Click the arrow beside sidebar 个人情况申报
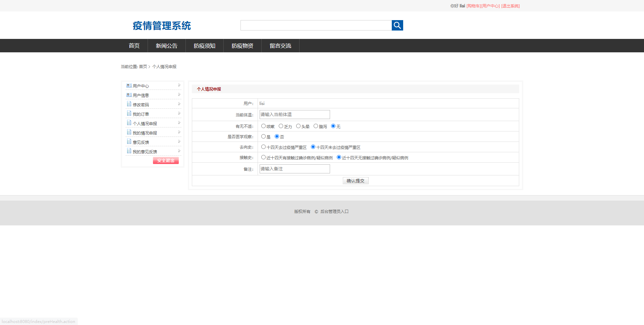This screenshot has width=644, height=325. click(x=179, y=123)
